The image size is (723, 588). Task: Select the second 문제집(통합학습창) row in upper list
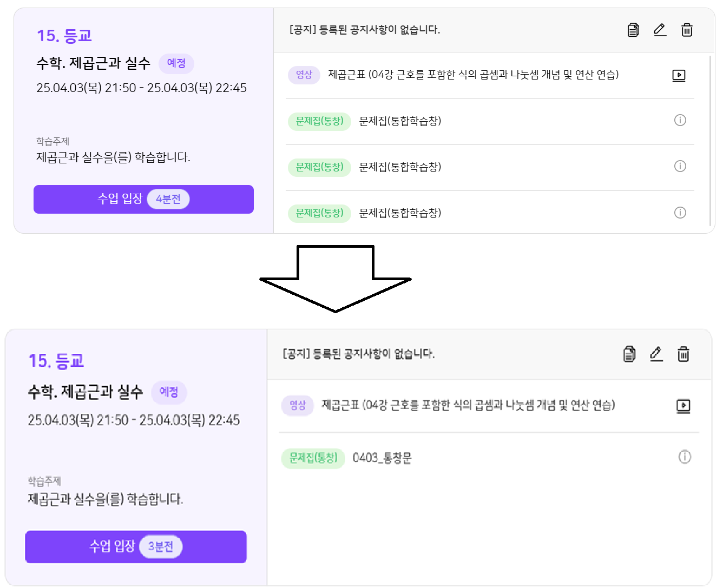coord(400,167)
